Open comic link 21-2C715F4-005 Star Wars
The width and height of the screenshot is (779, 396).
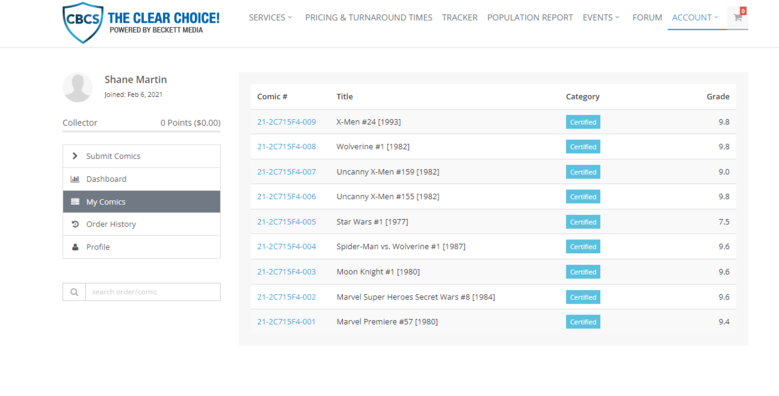tap(286, 222)
